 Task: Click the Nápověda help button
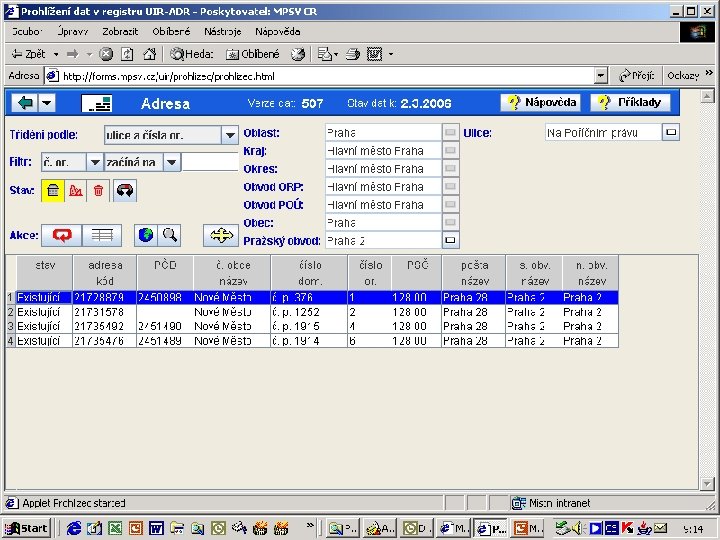coord(541,103)
